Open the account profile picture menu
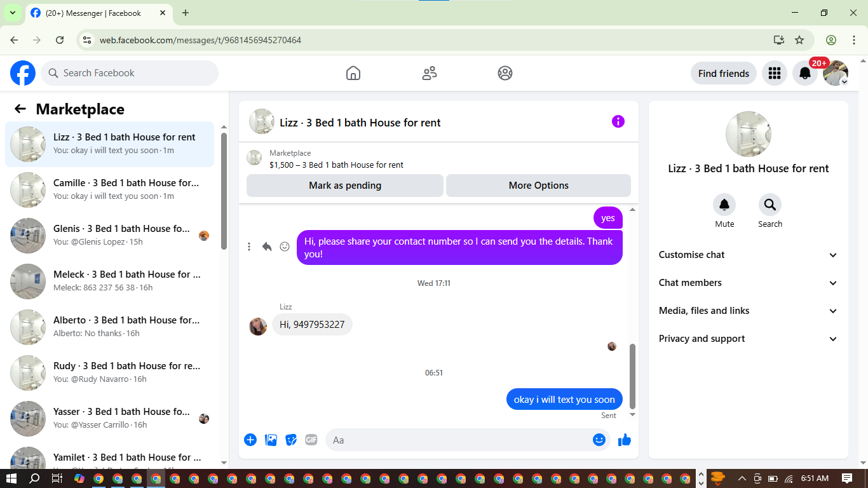Image resolution: width=868 pixels, height=488 pixels. pos(836,73)
